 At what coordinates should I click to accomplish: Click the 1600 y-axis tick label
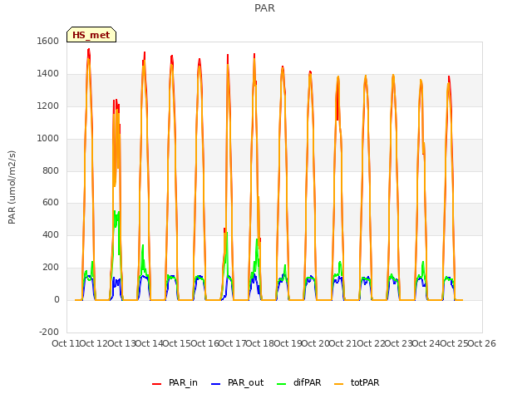[x=48, y=41]
